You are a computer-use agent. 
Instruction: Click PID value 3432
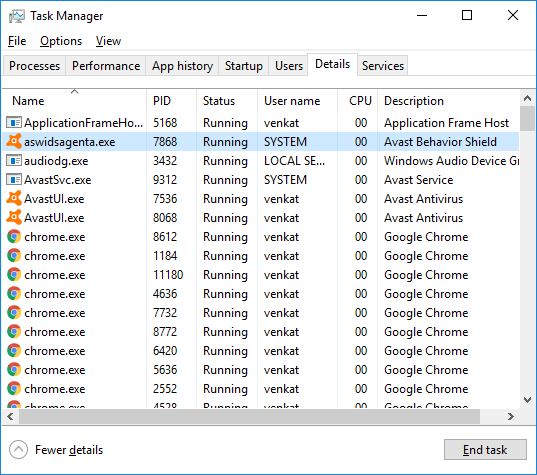click(165, 161)
